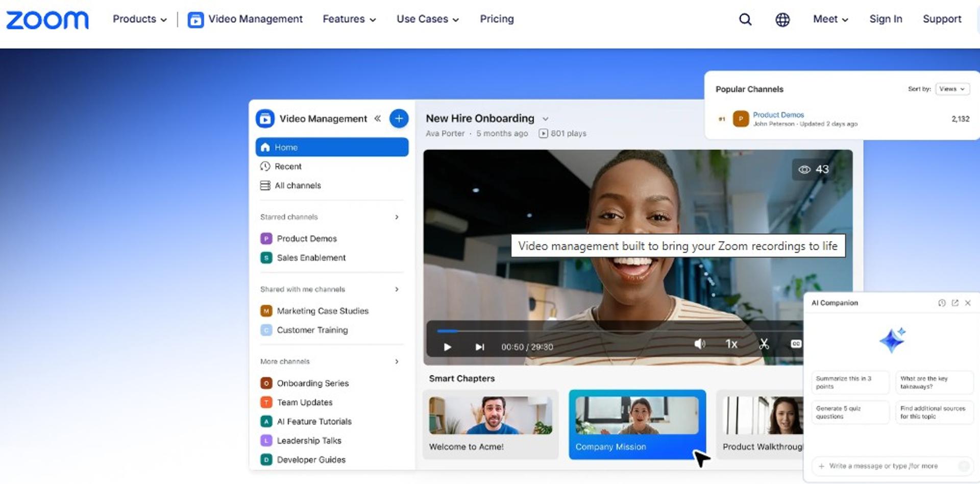Skip to next chapter button
Image resolution: width=980 pixels, height=484 pixels.
(x=479, y=347)
